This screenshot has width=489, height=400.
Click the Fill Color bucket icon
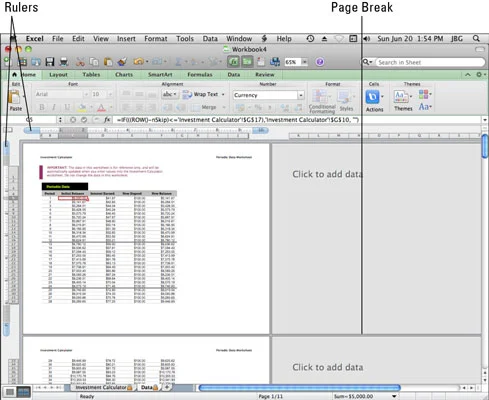click(x=82, y=107)
